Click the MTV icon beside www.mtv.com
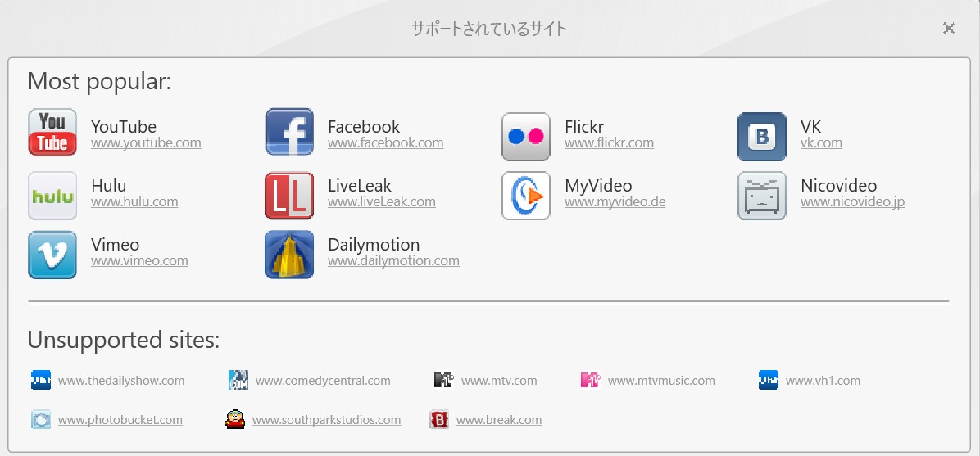Image resolution: width=980 pixels, height=456 pixels. click(443, 380)
